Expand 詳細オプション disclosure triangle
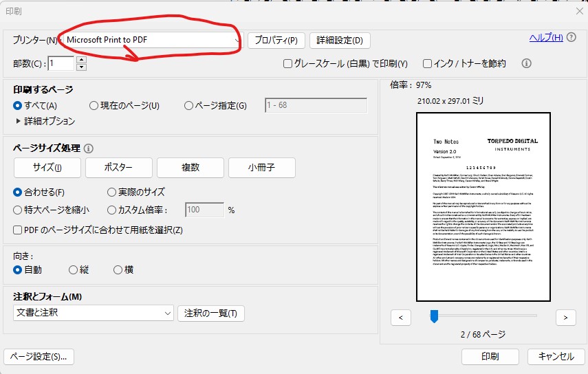 point(18,121)
